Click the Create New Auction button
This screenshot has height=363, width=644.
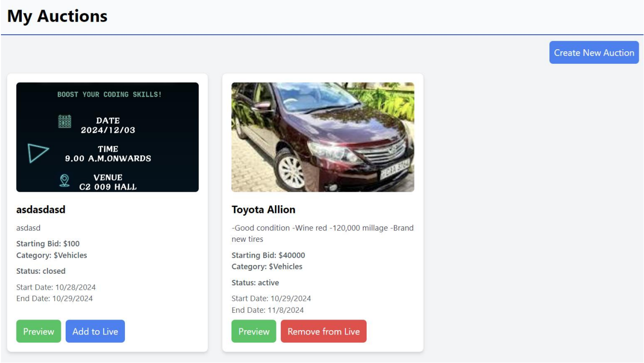click(594, 53)
